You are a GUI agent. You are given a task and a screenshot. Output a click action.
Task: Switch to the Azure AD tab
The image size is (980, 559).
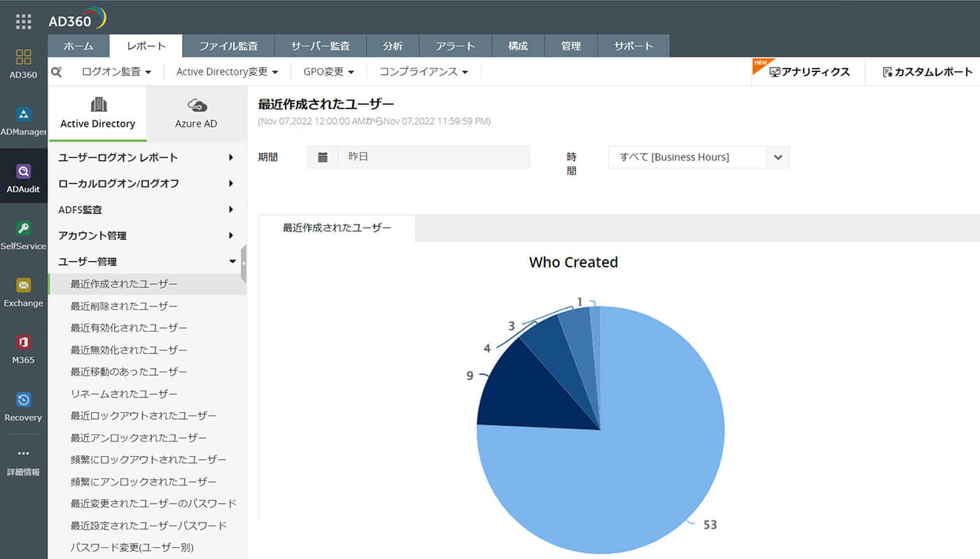click(197, 113)
